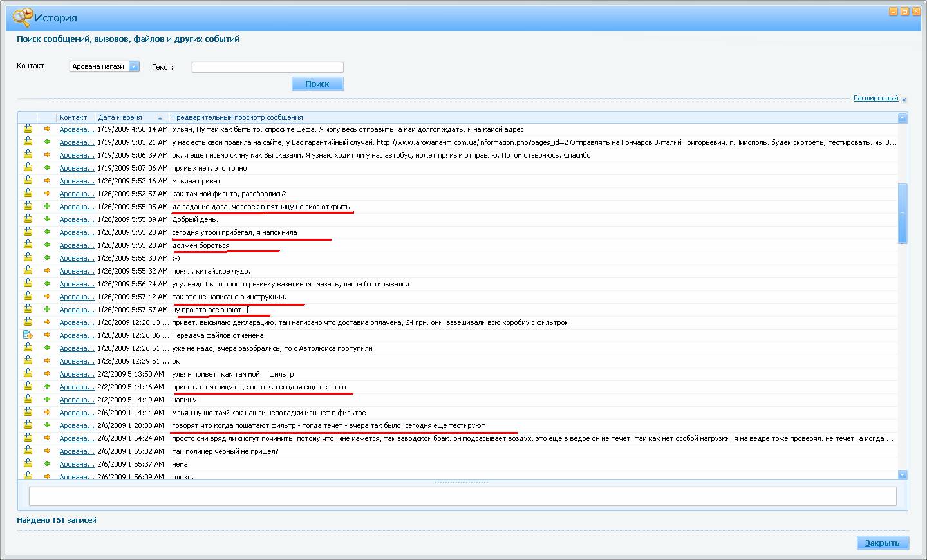This screenshot has width=927, height=560.
Task: Click the Предварительный просмотр сообщения column header
Action: click(237, 117)
